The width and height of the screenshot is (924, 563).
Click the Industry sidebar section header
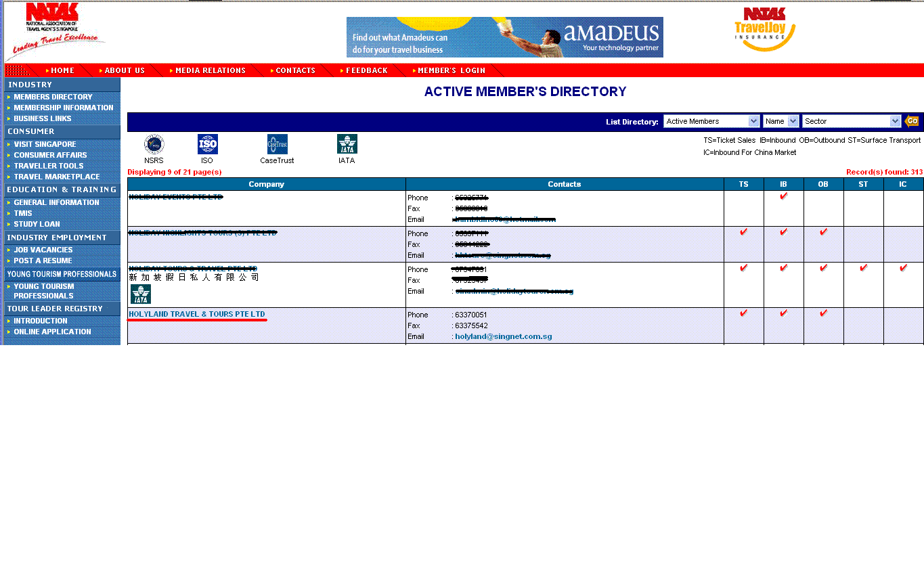pos(62,85)
